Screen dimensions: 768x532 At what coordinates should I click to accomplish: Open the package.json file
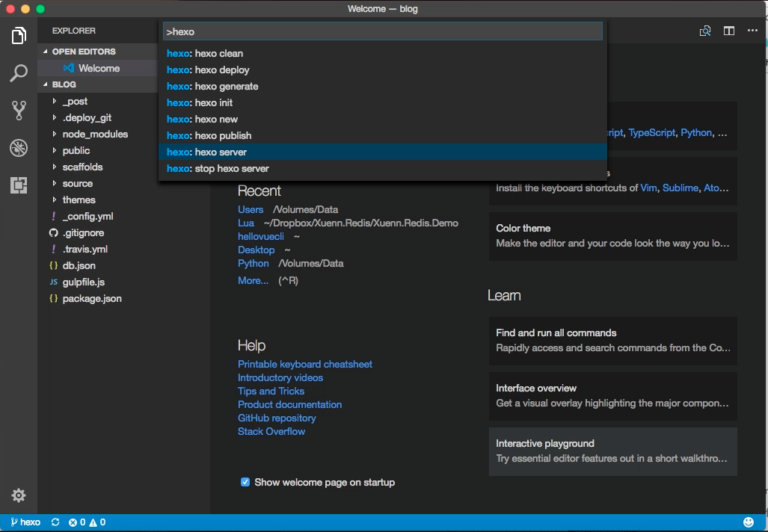tap(91, 299)
